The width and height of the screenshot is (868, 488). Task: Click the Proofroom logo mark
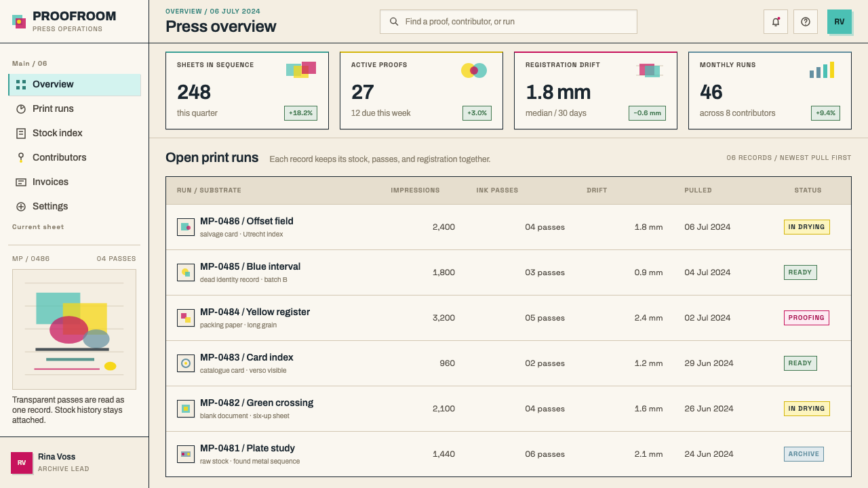click(19, 22)
